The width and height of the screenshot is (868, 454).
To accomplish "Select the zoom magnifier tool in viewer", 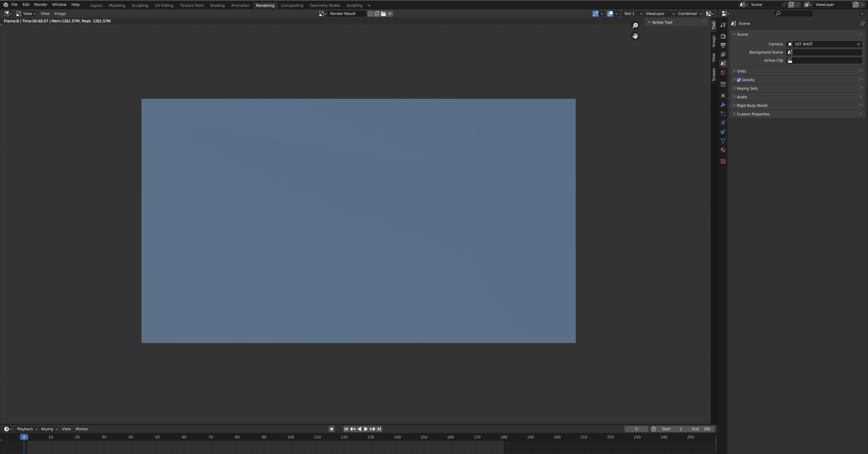I will (635, 26).
